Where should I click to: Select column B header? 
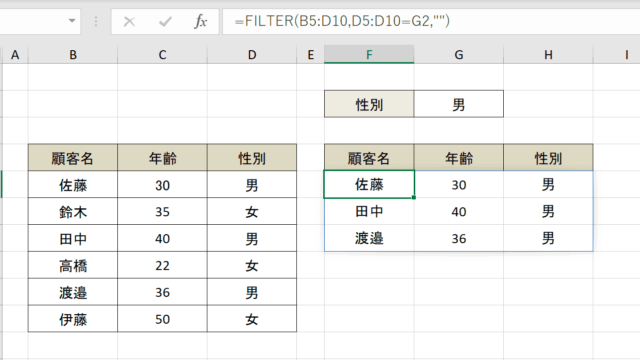(x=73, y=55)
